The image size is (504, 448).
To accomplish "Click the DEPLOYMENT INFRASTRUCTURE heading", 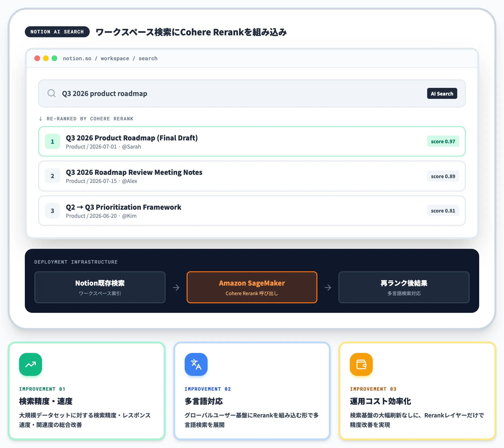I will (76, 262).
